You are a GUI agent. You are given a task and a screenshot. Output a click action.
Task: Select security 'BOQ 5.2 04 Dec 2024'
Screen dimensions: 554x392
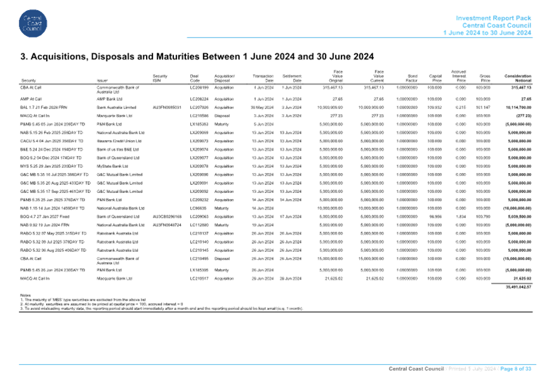[51, 158]
